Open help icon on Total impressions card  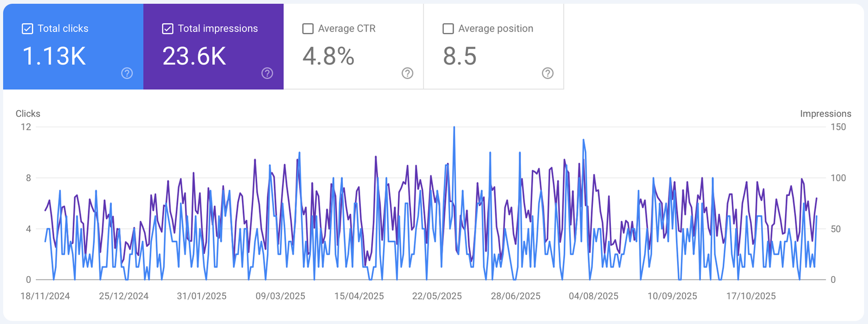(x=267, y=73)
